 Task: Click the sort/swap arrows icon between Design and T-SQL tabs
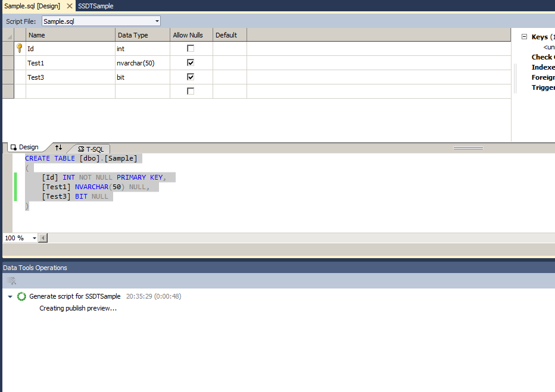[58, 148]
